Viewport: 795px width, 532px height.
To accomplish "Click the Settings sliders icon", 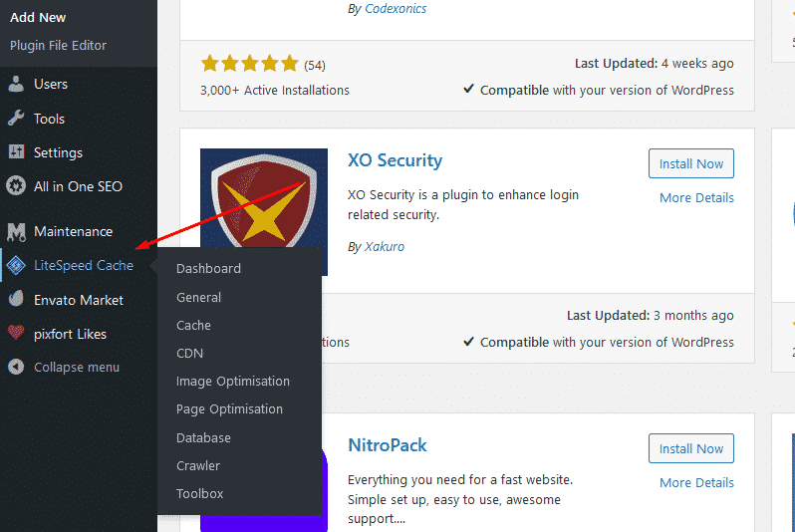I will [16, 152].
